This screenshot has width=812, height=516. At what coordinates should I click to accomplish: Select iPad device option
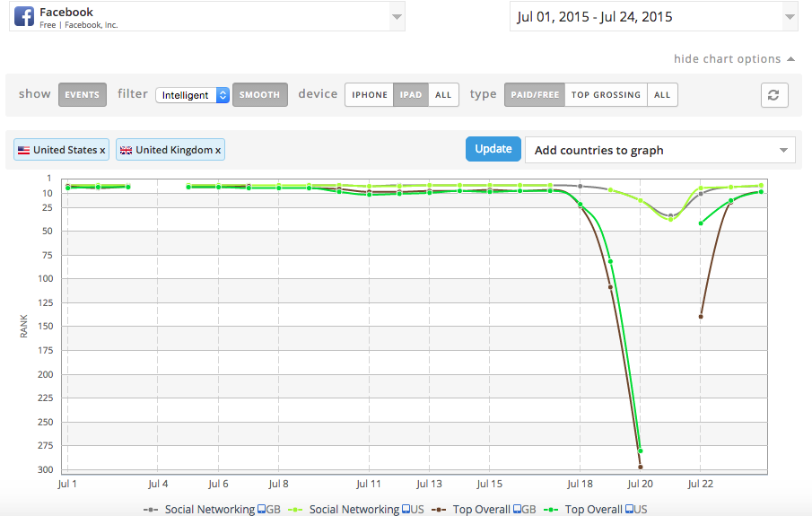tap(411, 95)
